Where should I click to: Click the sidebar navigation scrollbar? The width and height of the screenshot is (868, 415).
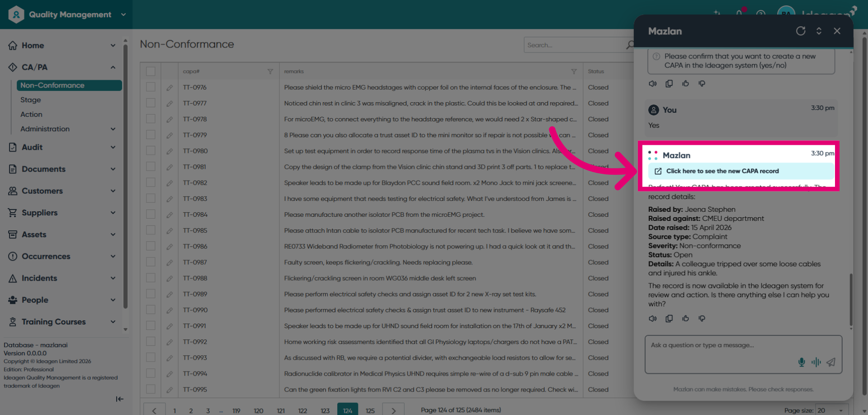point(125,176)
